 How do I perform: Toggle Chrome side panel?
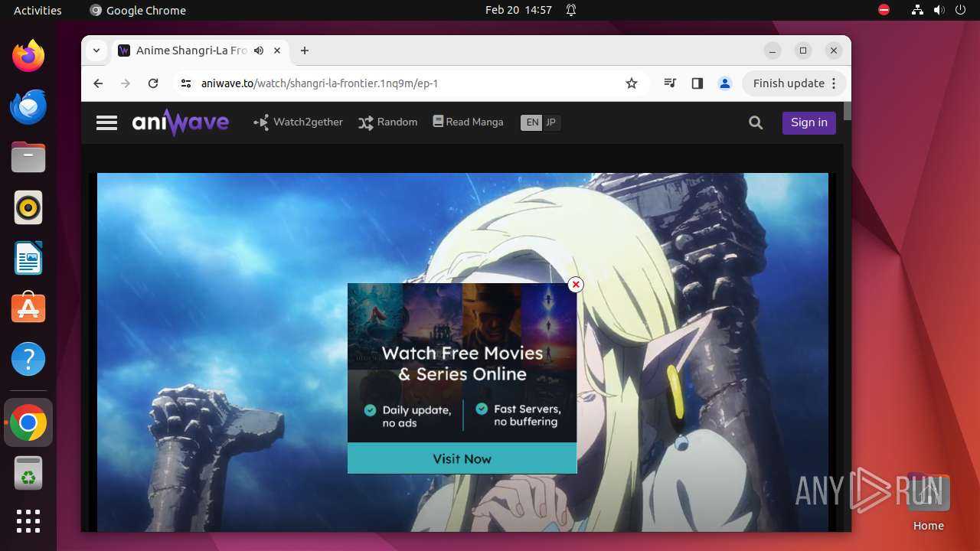pyautogui.click(x=697, y=83)
